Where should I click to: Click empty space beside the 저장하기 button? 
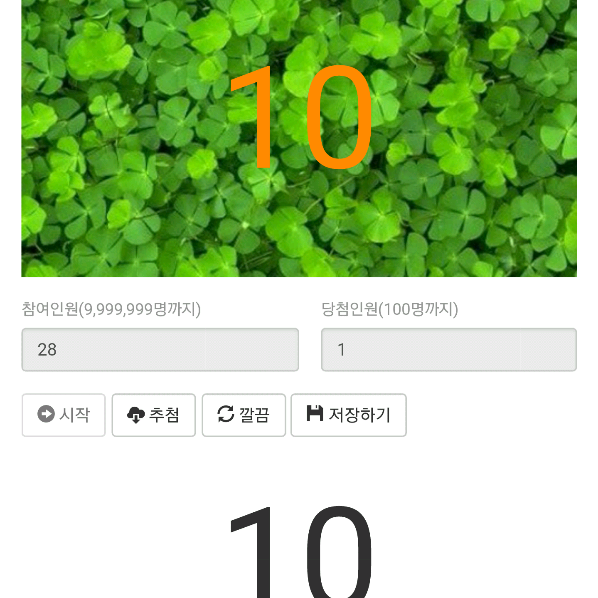point(492,415)
